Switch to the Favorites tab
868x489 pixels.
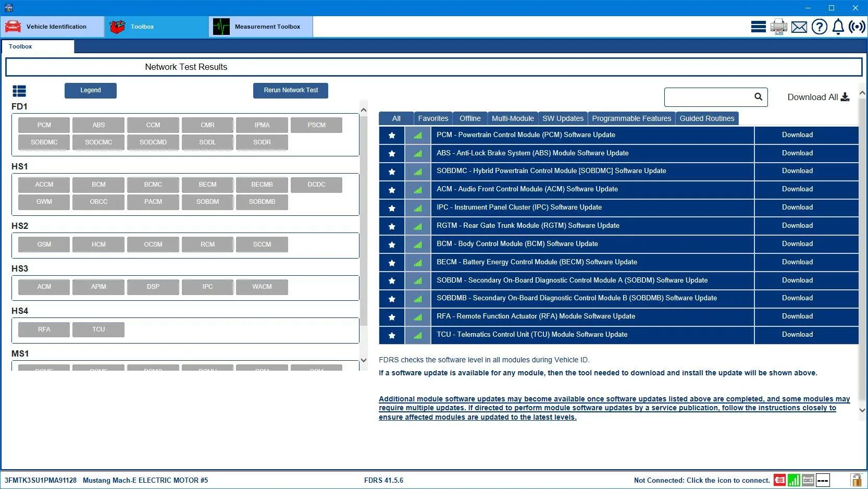433,118
